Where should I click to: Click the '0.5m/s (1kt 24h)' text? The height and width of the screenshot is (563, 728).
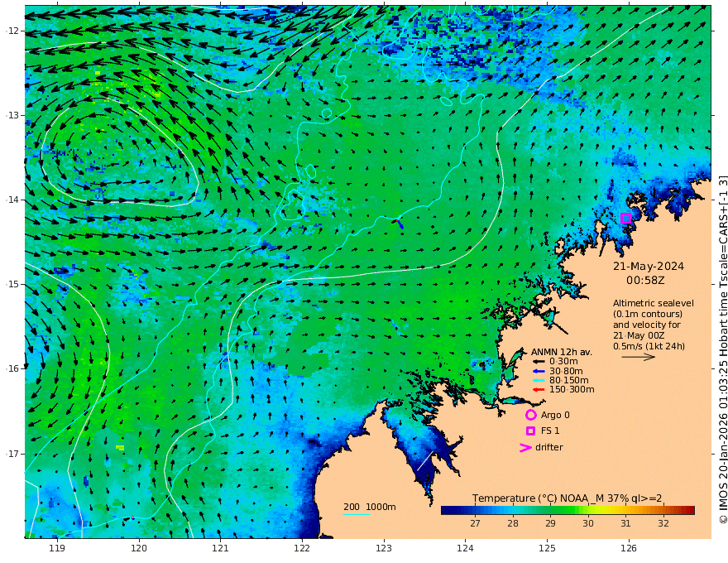tap(649, 346)
